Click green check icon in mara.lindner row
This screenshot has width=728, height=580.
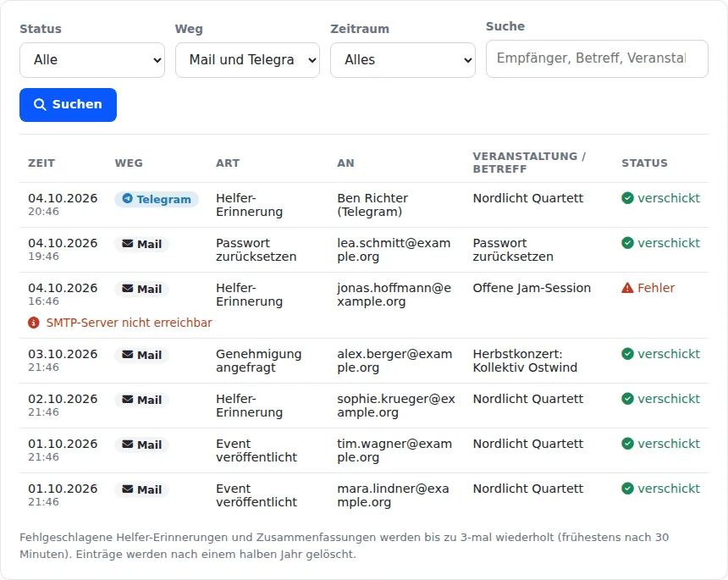click(x=627, y=489)
